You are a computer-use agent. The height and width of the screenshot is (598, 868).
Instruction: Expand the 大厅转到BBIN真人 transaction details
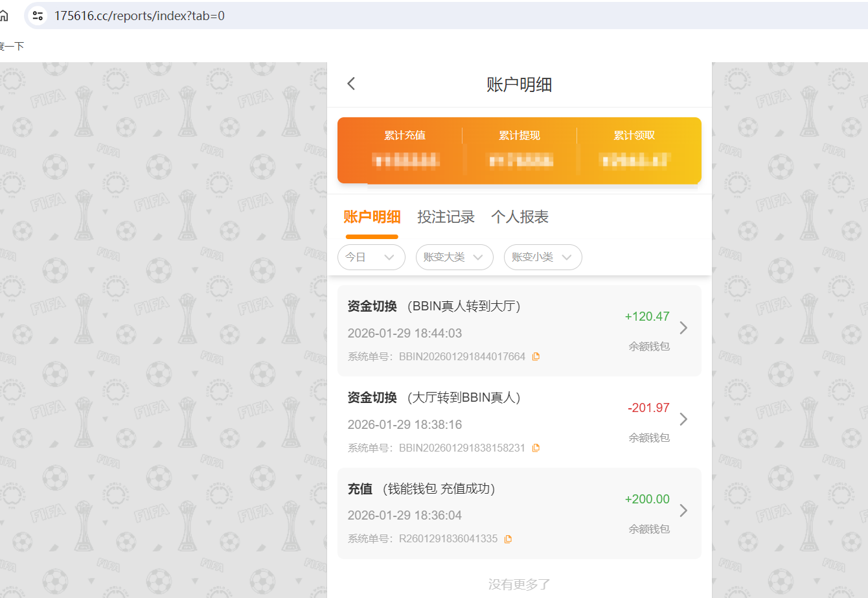[x=683, y=419]
